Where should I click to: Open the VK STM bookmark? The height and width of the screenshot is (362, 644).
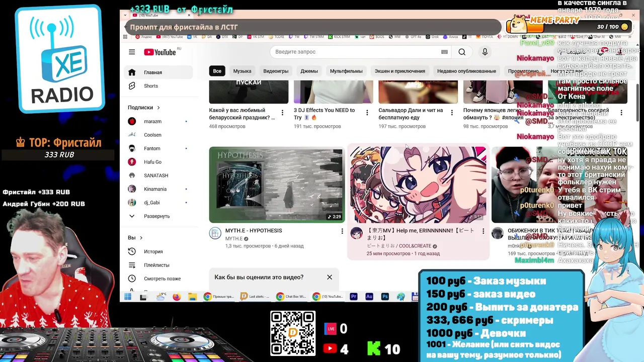(255, 37)
